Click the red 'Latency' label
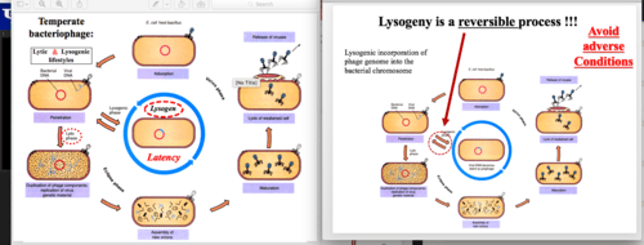Screen dimensions: 644x245 pyautogui.click(x=163, y=157)
